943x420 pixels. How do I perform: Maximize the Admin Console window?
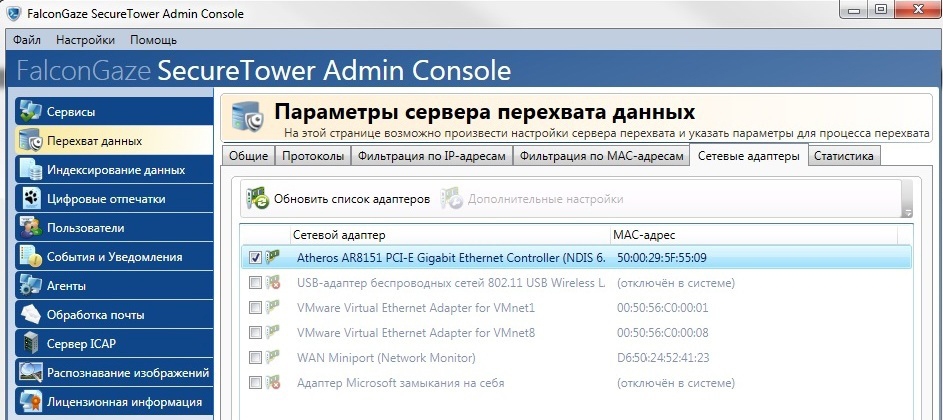click(881, 9)
